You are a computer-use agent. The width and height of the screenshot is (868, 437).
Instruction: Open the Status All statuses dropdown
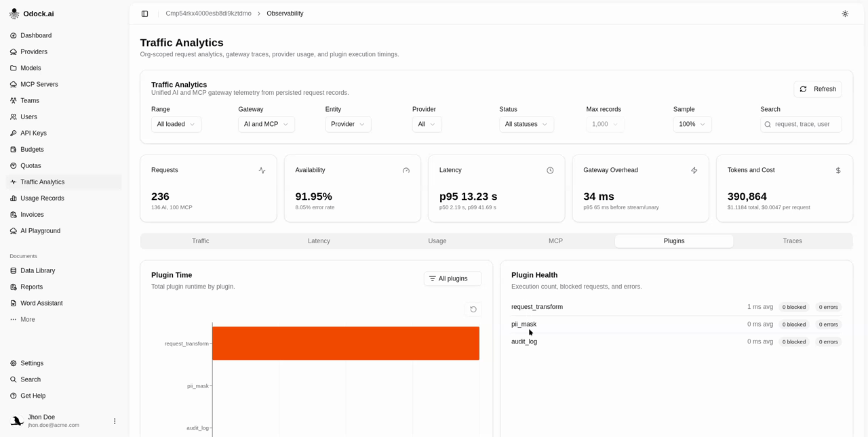click(526, 124)
